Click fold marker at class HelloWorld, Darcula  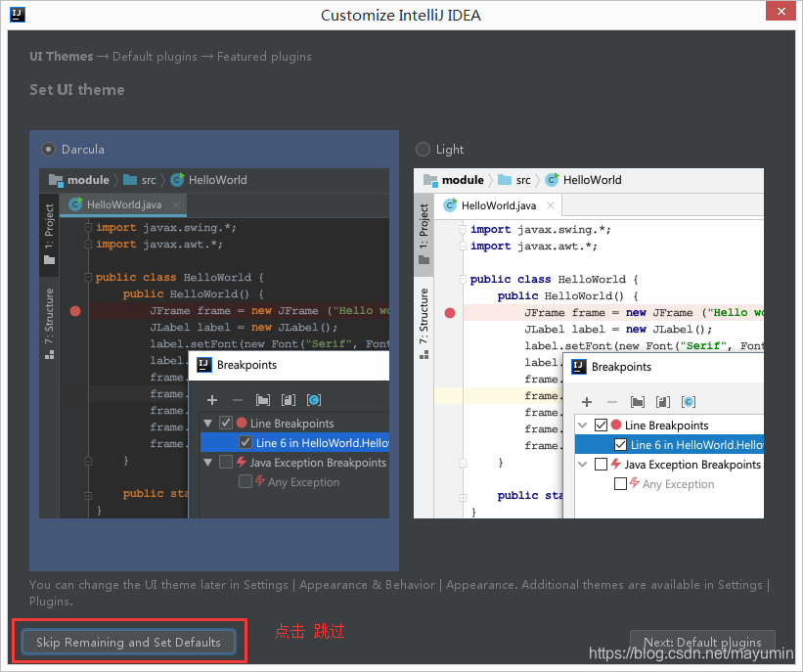coord(88,277)
